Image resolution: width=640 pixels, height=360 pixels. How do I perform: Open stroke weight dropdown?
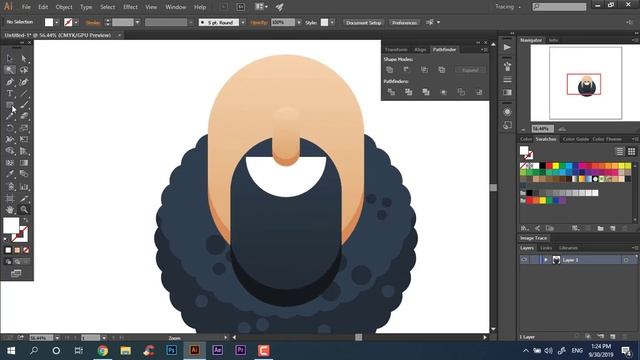[x=138, y=22]
